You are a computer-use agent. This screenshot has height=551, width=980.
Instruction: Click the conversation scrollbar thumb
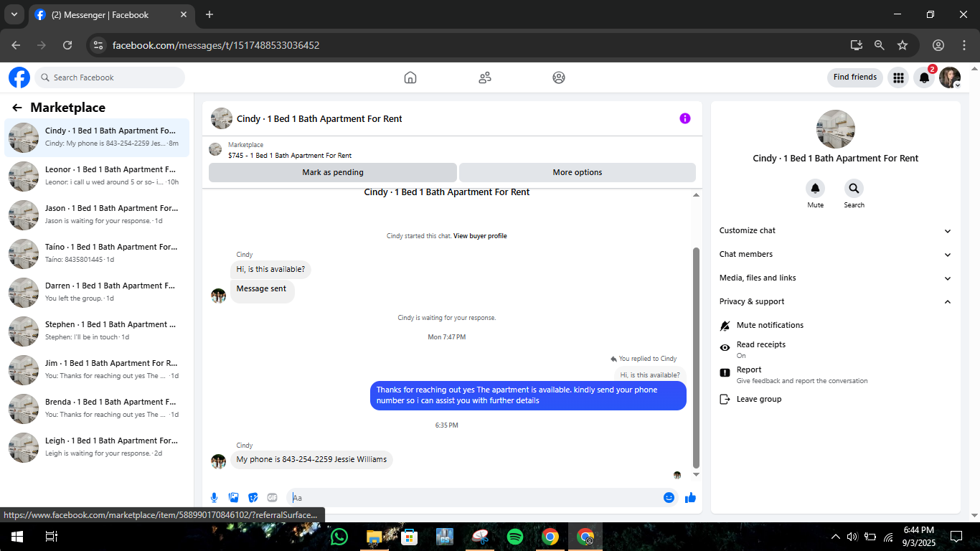pyautogui.click(x=695, y=357)
